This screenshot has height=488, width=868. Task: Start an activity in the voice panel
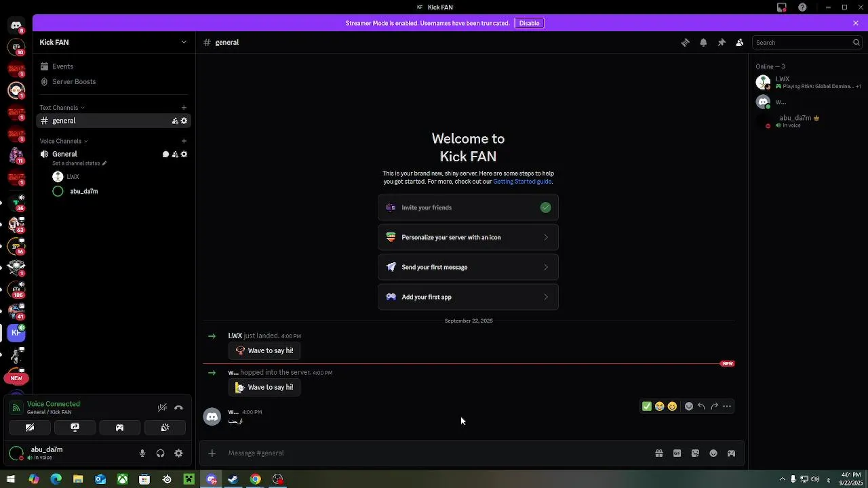[120, 428]
